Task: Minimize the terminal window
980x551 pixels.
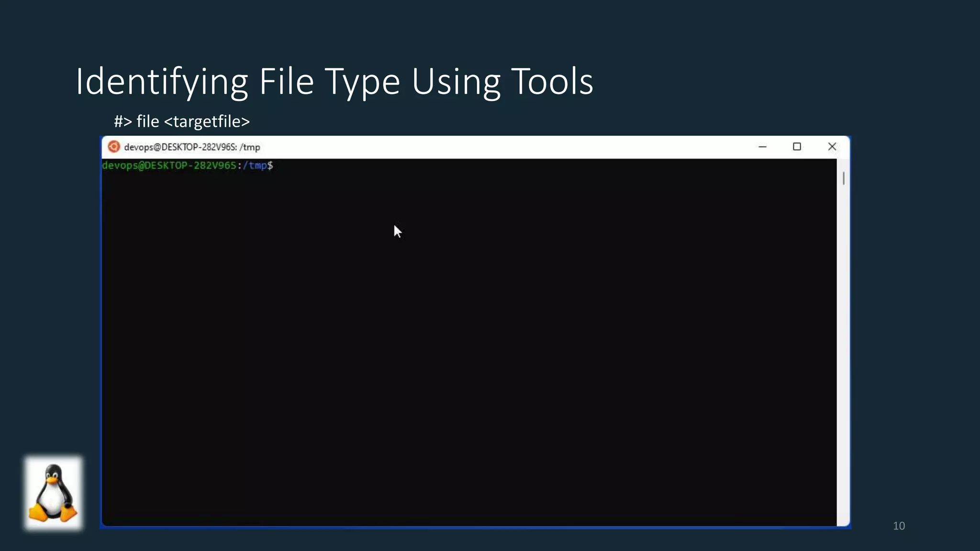Action: [x=762, y=147]
